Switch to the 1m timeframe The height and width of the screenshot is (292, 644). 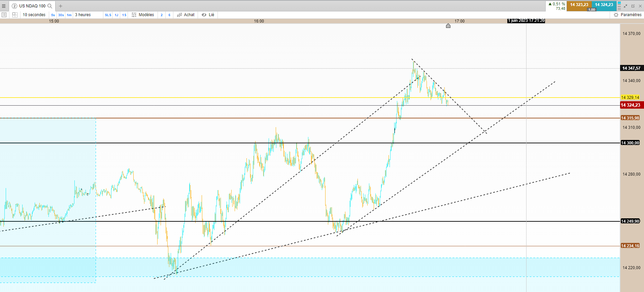click(69, 15)
